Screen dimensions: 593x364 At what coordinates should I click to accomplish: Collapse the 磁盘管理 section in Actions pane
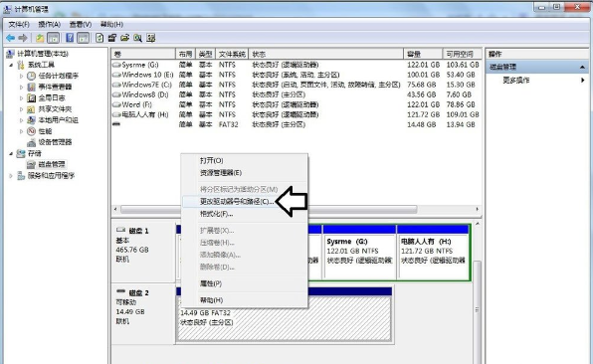click(x=582, y=67)
